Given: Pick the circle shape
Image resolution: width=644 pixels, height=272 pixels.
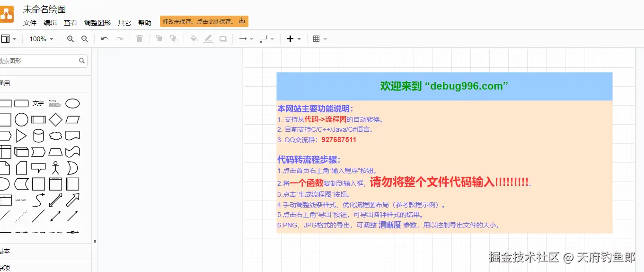Looking at the screenshot, I should tap(21, 120).
